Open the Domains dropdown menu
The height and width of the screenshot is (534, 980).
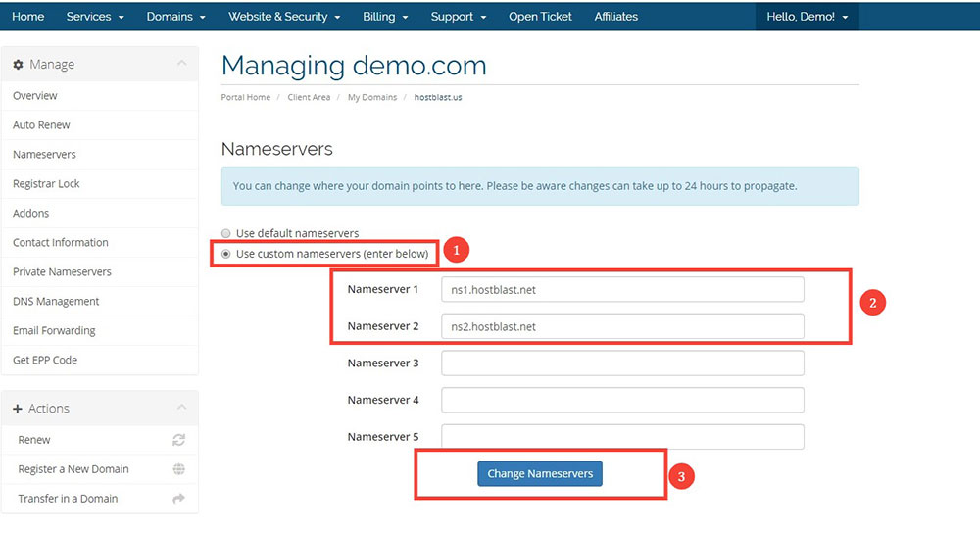[175, 17]
